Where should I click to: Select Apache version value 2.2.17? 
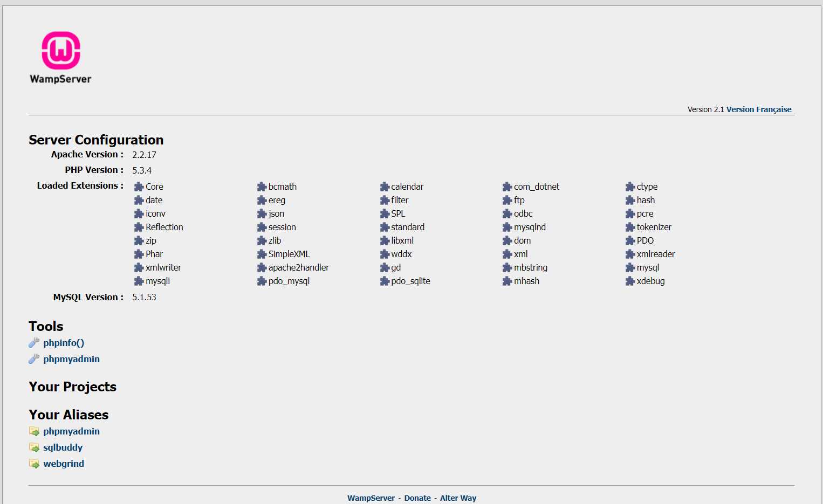144,155
